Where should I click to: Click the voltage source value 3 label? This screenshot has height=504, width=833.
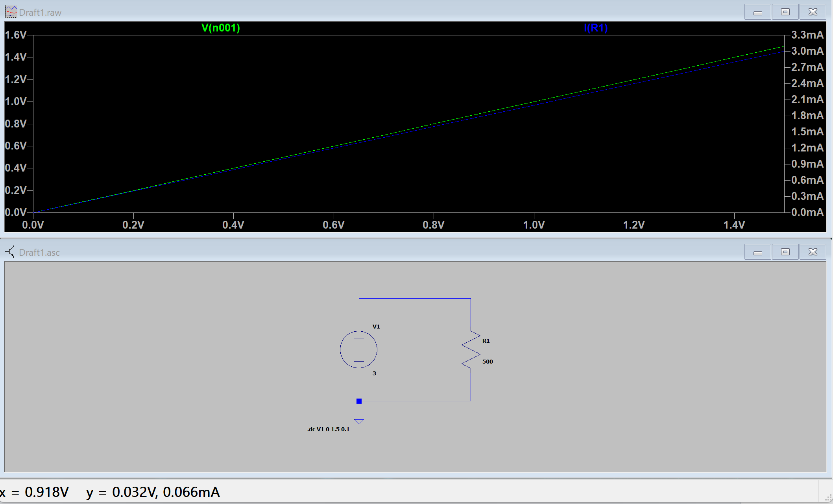(x=374, y=373)
